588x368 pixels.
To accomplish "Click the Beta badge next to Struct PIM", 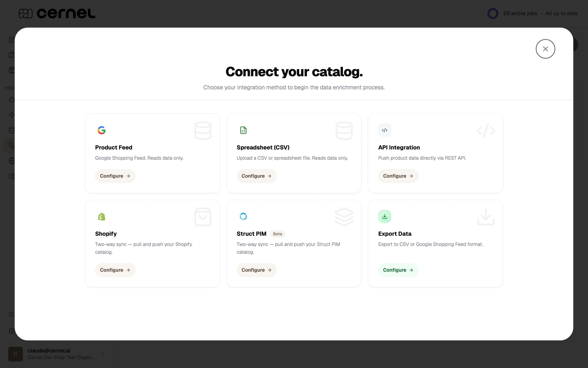I will point(277,234).
